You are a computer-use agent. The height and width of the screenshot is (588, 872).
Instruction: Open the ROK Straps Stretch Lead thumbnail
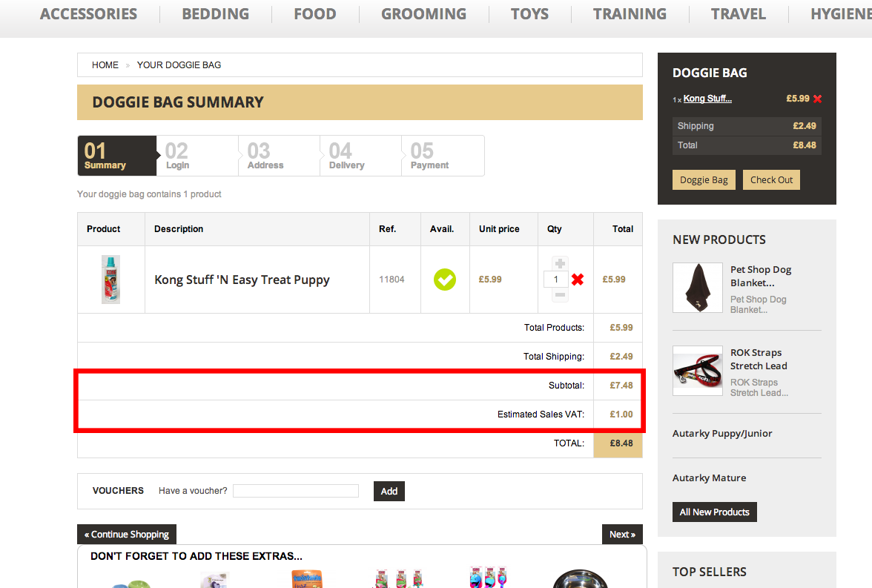point(697,371)
